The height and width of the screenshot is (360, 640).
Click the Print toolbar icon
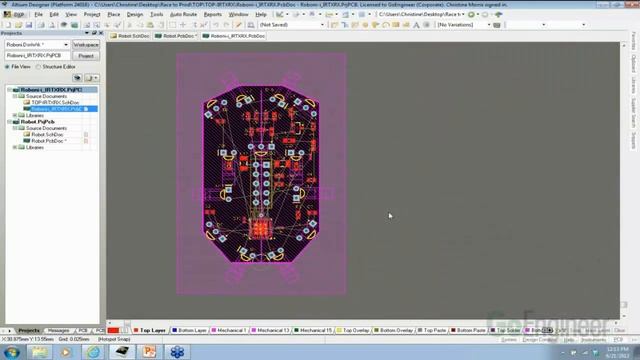41,25
